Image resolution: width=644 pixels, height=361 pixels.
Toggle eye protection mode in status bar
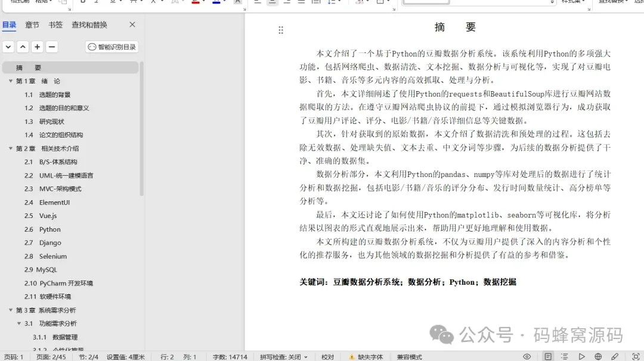click(x=527, y=356)
